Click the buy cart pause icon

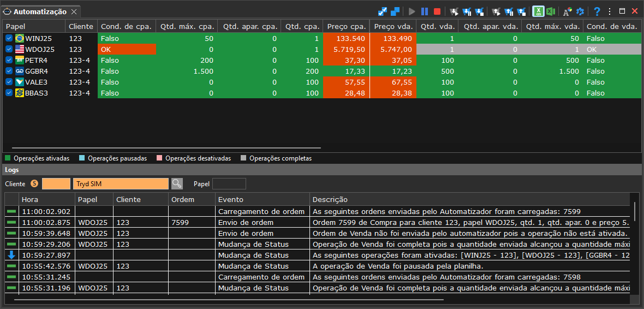coord(467,11)
